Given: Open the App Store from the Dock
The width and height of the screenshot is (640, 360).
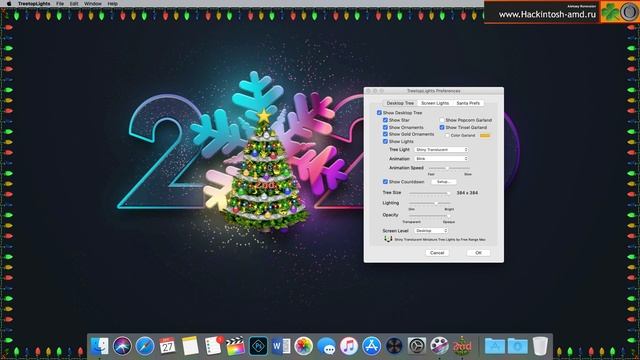Looking at the screenshot, I should 371,346.
